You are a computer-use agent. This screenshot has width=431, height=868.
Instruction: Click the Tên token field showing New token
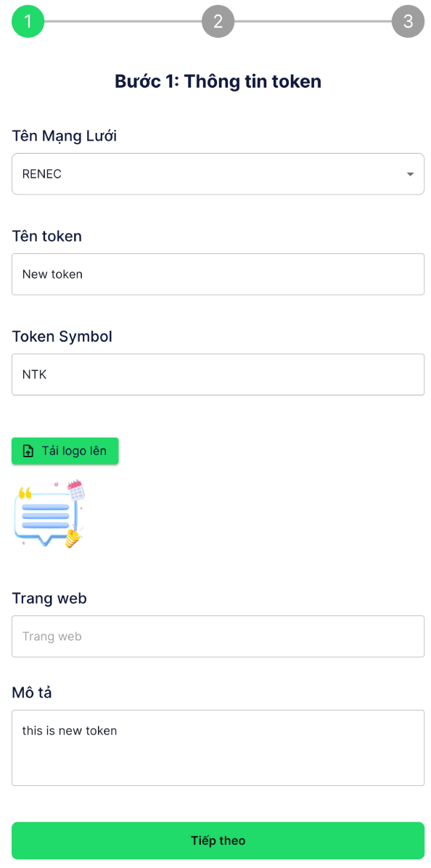point(218,274)
